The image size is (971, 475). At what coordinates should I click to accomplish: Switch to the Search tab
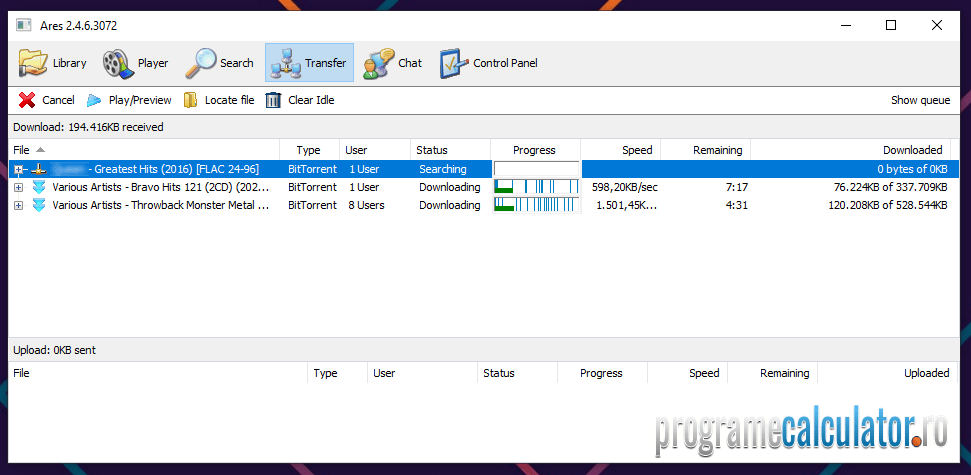pyautogui.click(x=219, y=63)
